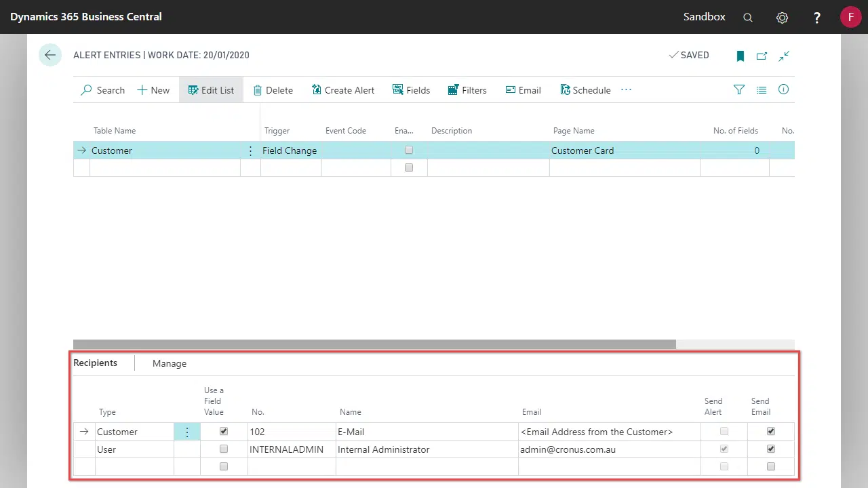Collapse the page using the shrink arrows icon
The height and width of the screenshot is (488, 868).
coord(784,56)
